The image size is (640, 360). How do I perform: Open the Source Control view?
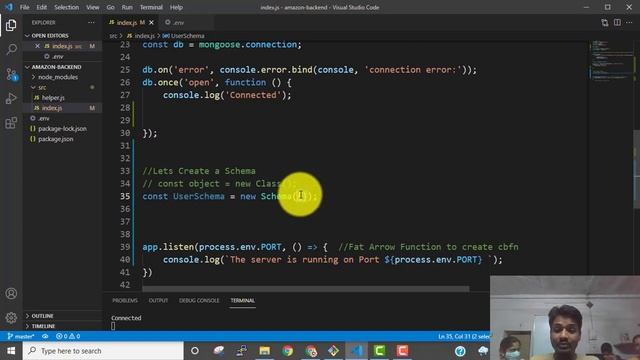pos(11,74)
